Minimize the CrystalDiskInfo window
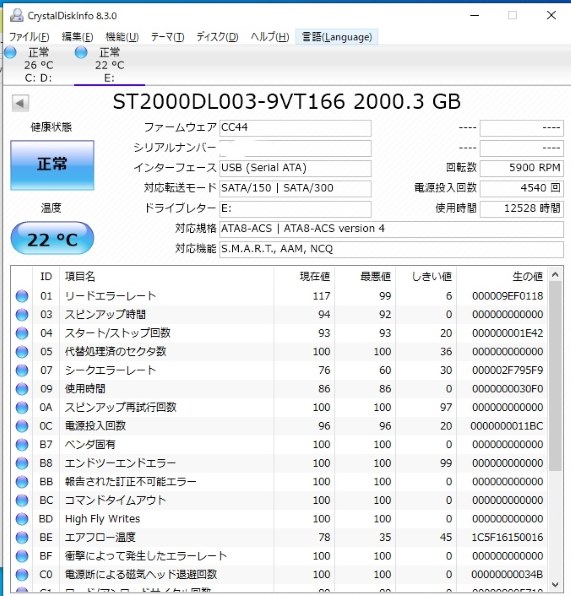The width and height of the screenshot is (571, 596). [474, 16]
